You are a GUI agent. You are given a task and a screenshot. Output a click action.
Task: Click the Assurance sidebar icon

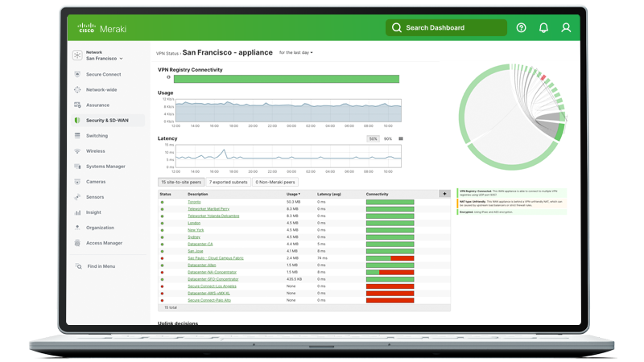pyautogui.click(x=77, y=105)
